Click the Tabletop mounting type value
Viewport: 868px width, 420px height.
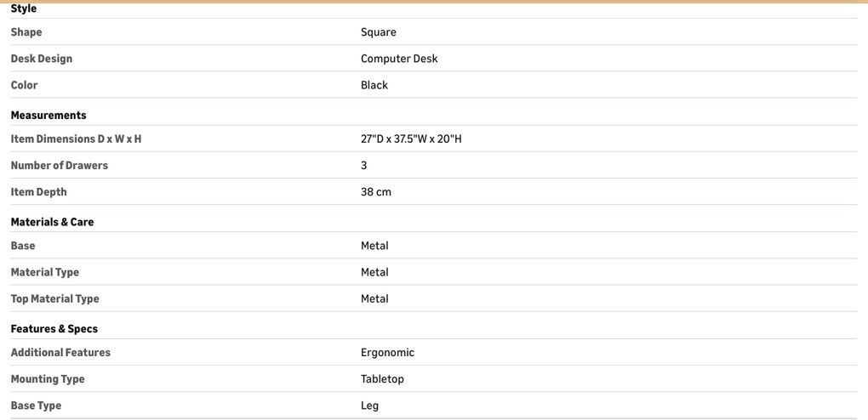pyautogui.click(x=382, y=379)
